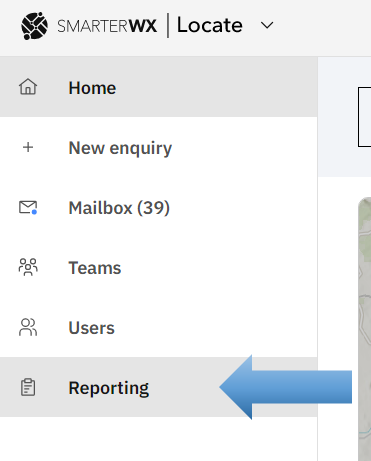This screenshot has height=461, width=371.
Task: Click the Mailbox envelope icon
Action: coord(28,207)
